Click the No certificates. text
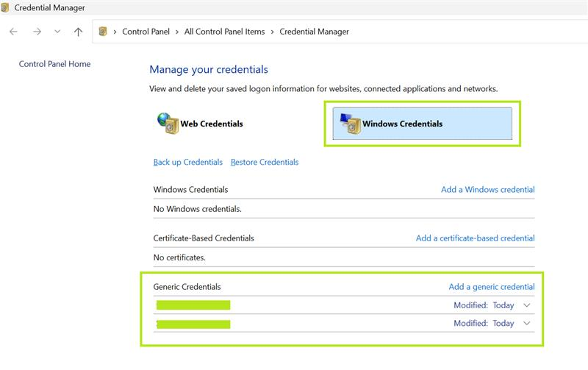Viewport: 588px width, 370px height. 179,257
